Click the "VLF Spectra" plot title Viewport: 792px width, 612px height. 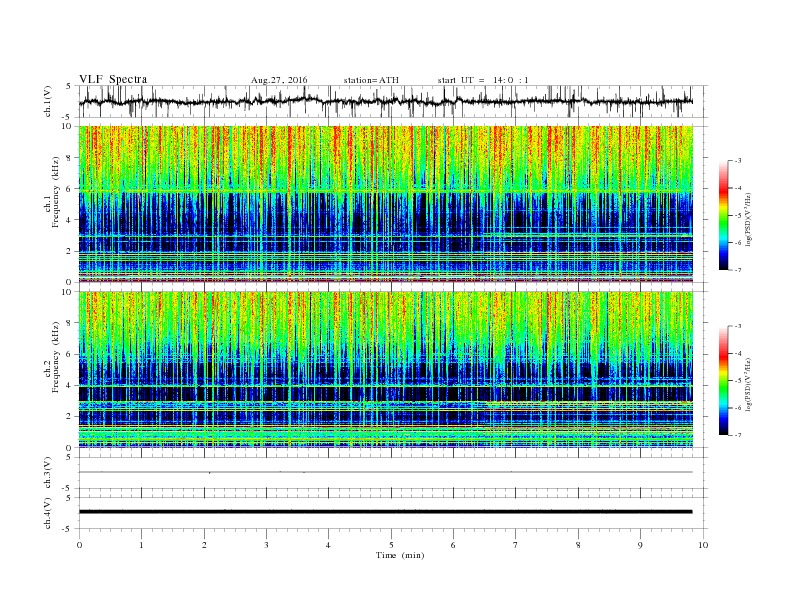coord(113,79)
